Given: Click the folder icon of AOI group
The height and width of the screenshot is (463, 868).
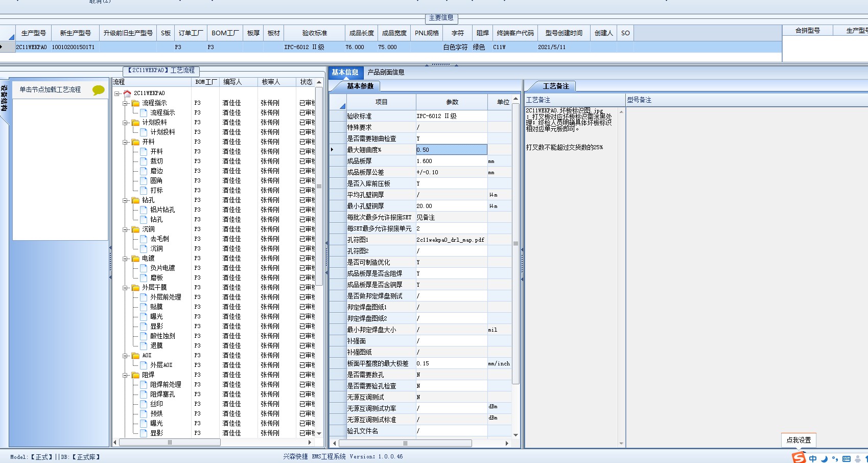Looking at the screenshot, I should coord(136,356).
